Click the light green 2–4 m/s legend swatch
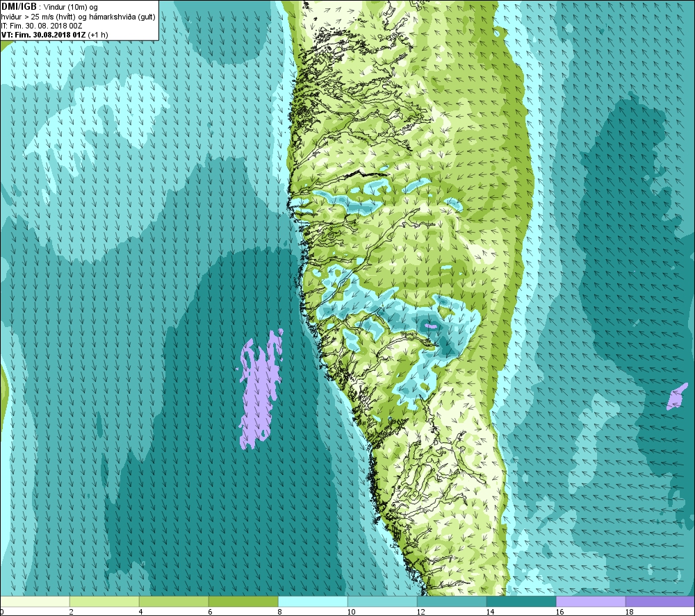The width and height of the screenshot is (695, 616). (104, 601)
